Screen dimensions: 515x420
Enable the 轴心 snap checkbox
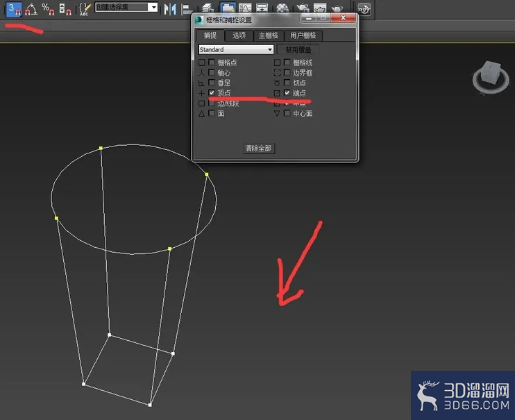(x=212, y=72)
